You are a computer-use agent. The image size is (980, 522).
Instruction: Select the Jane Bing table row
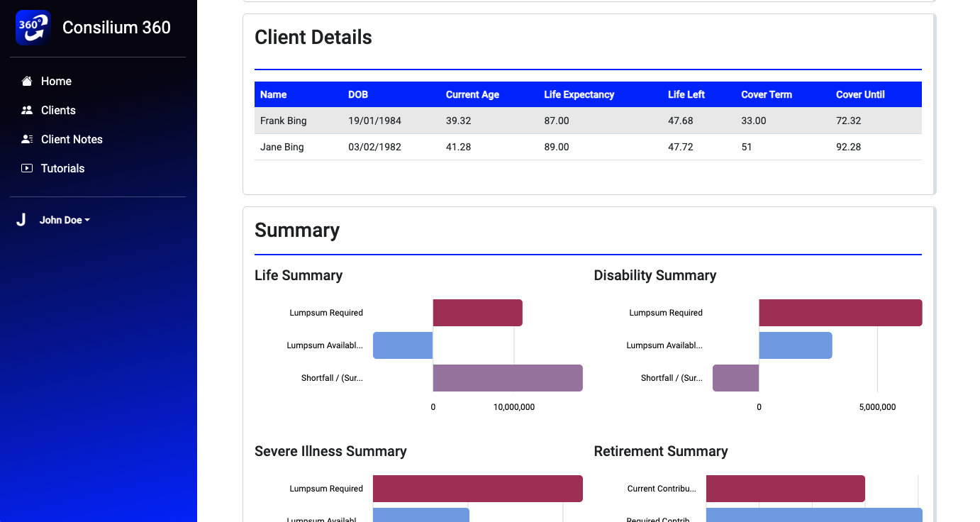tap(587, 147)
